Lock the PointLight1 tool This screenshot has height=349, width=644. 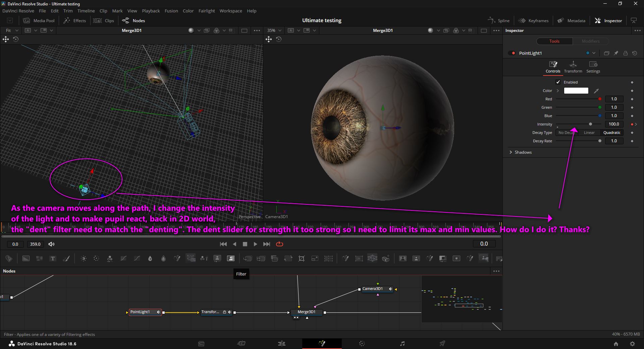(x=626, y=53)
